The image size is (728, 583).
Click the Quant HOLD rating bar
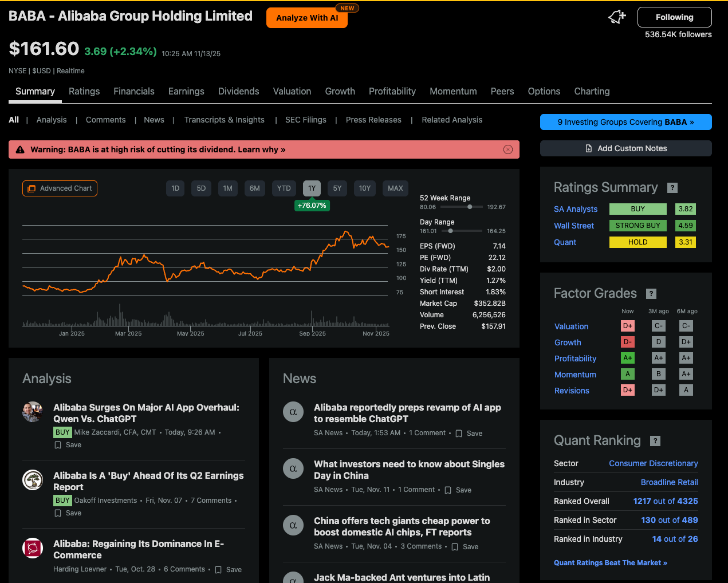tap(638, 242)
